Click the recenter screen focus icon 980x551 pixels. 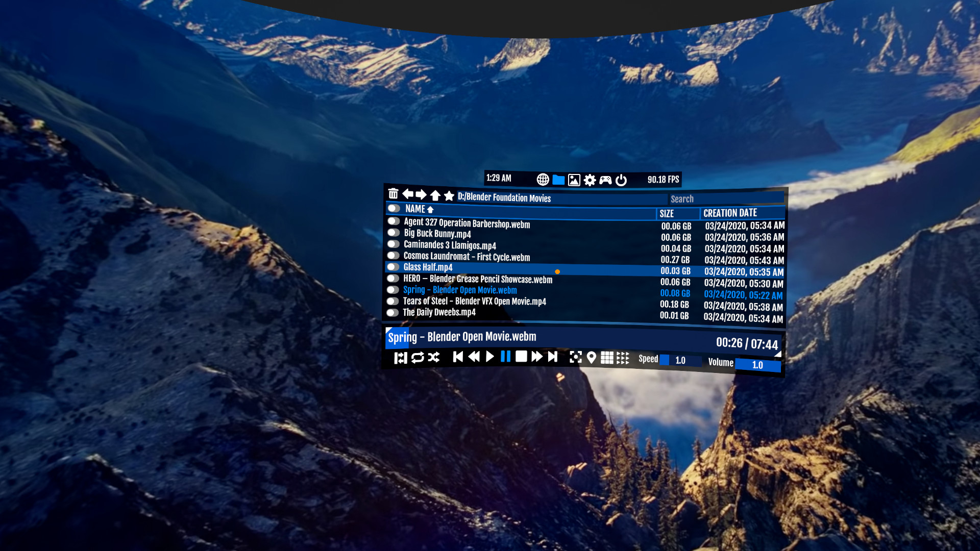[575, 357]
